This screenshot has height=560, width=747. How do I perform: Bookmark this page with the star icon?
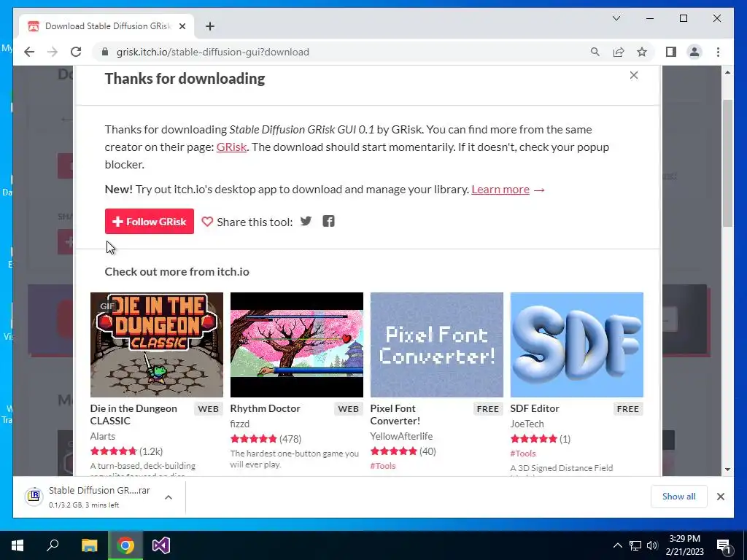[x=642, y=52]
